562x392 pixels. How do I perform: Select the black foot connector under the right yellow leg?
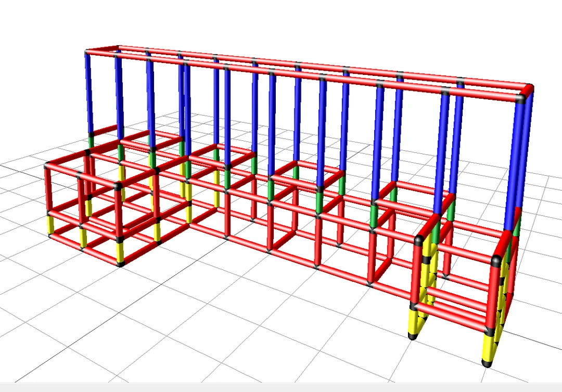(x=487, y=364)
